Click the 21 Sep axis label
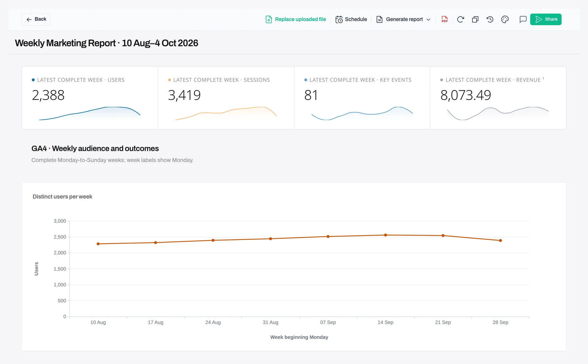588x364 pixels. coord(443,322)
